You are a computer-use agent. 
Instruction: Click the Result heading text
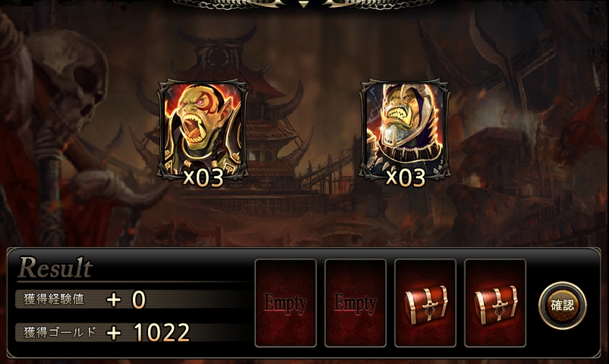click(55, 268)
